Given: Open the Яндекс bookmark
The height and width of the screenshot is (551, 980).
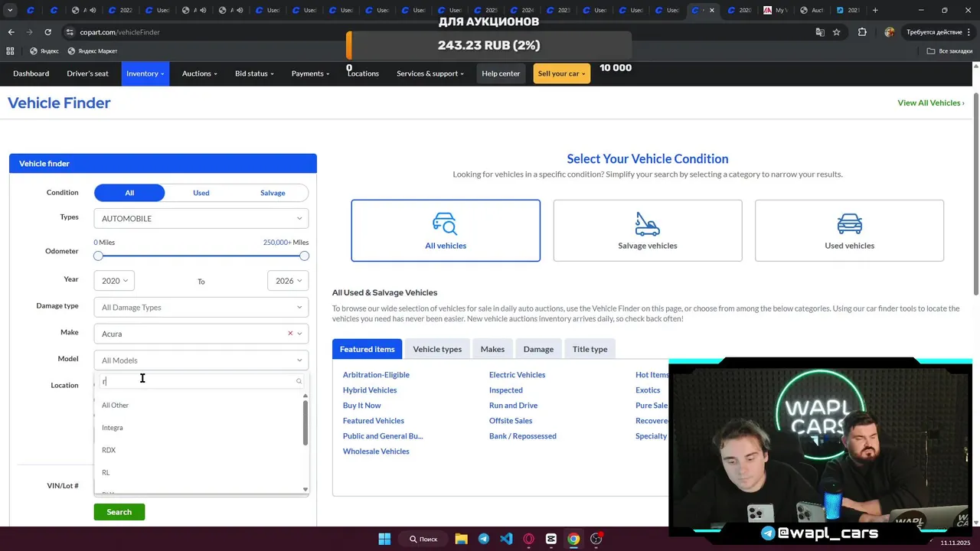Looking at the screenshot, I should point(44,51).
